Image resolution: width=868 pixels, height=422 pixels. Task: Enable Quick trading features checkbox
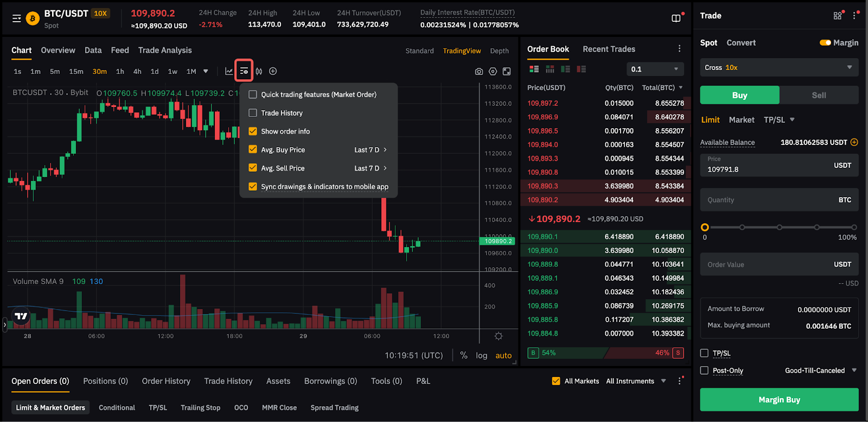pos(253,95)
